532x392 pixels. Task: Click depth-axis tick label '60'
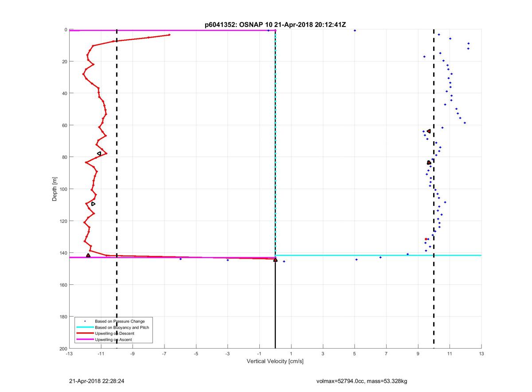[x=64, y=125]
